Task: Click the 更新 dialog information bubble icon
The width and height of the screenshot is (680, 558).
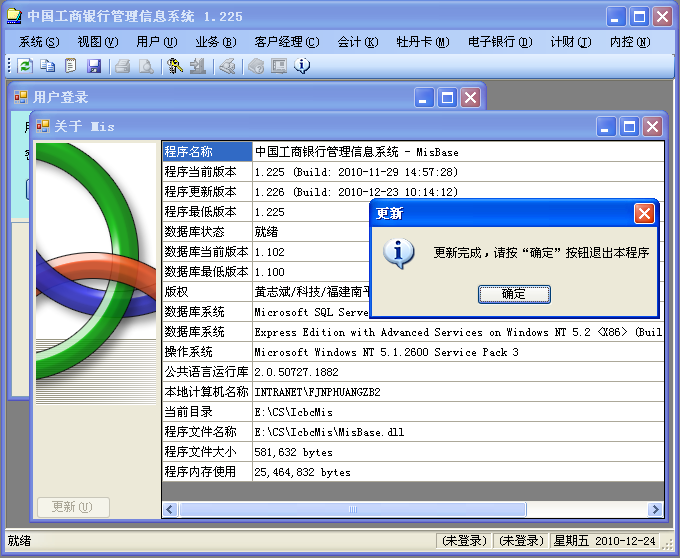Action: click(x=398, y=253)
